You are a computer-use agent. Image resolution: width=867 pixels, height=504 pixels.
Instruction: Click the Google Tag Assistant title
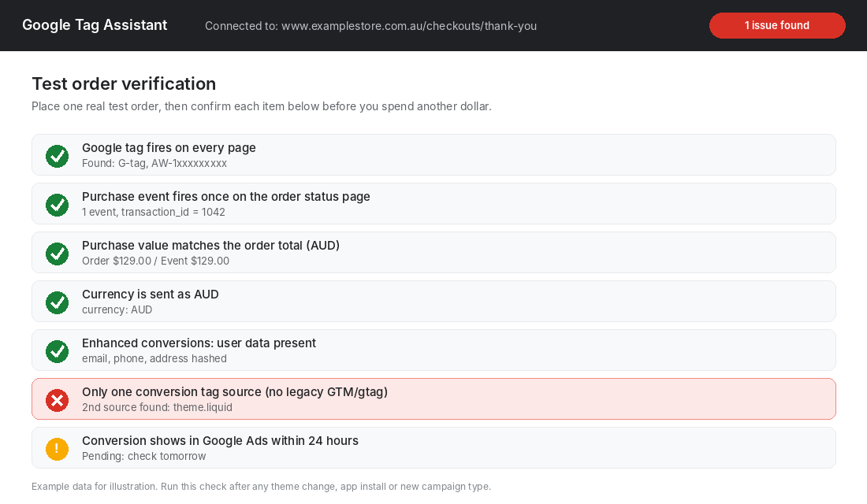95,25
